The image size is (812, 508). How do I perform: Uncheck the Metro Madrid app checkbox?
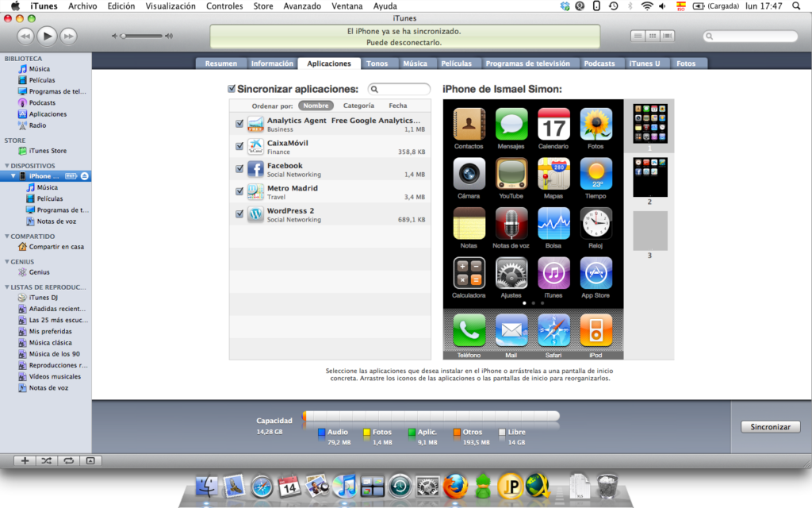pyautogui.click(x=239, y=191)
